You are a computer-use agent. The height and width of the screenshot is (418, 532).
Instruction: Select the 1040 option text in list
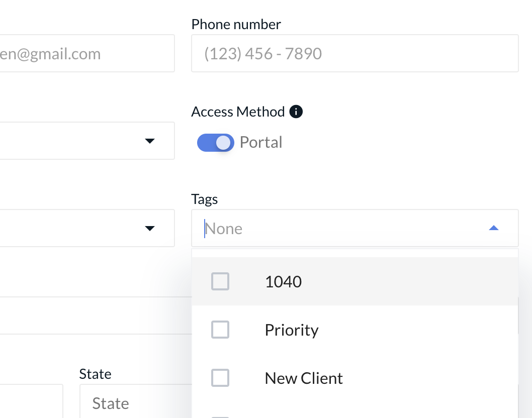(283, 282)
